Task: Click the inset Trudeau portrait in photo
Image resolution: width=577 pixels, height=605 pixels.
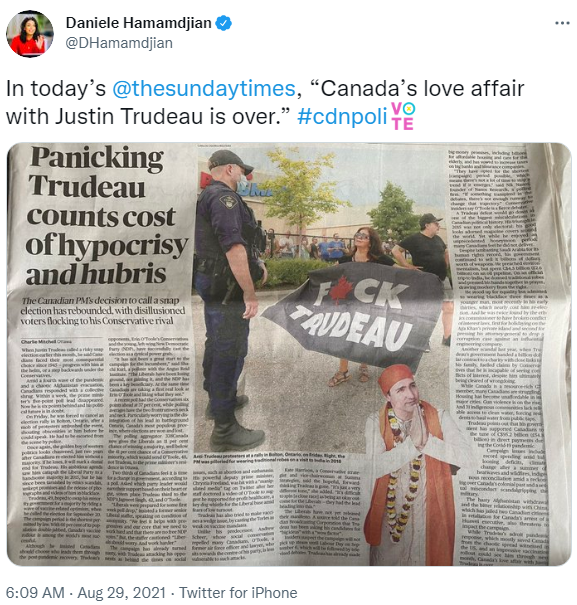Action: (411, 461)
